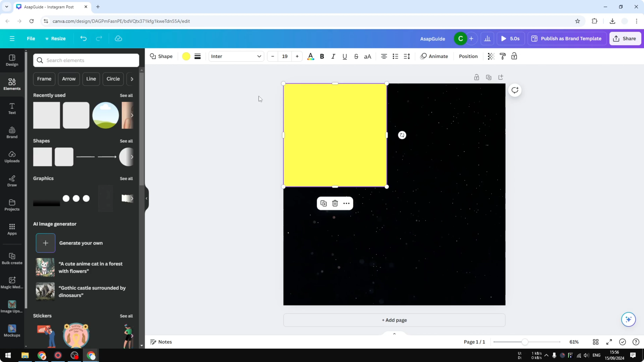Image resolution: width=644 pixels, height=362 pixels.
Task: Click the Search elements field
Action: (x=86, y=60)
